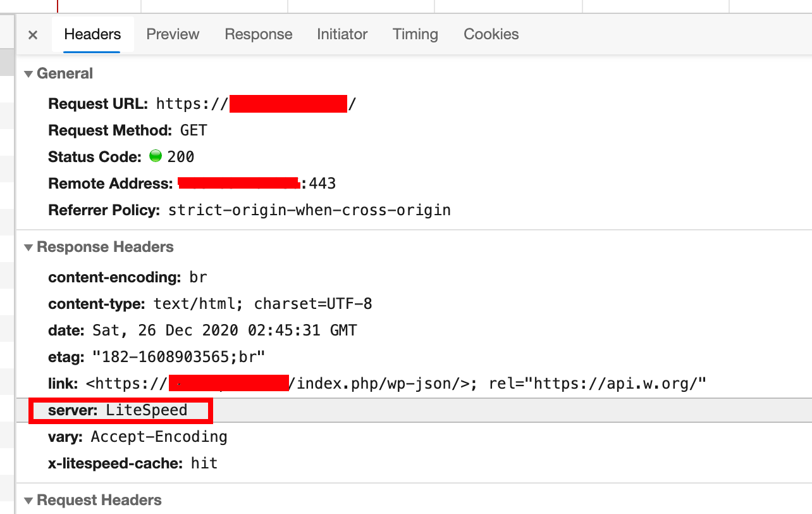Expand the Request Headers section
812x514 pixels.
[x=28, y=501]
